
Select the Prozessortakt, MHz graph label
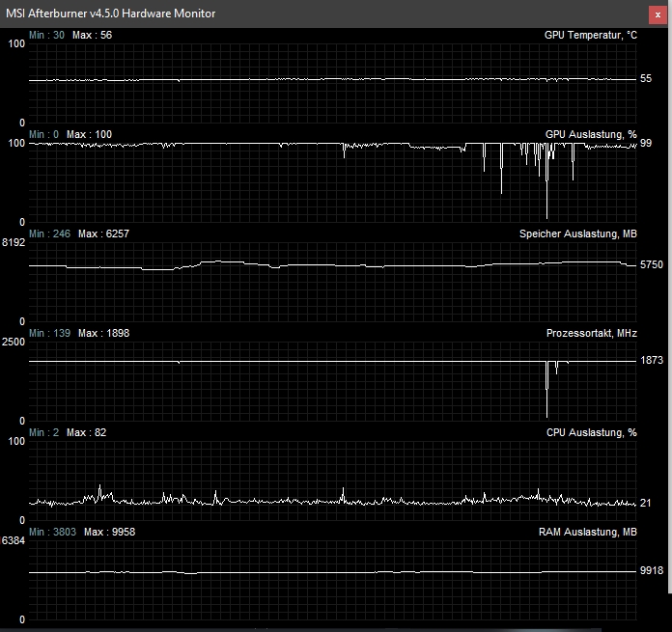point(592,333)
